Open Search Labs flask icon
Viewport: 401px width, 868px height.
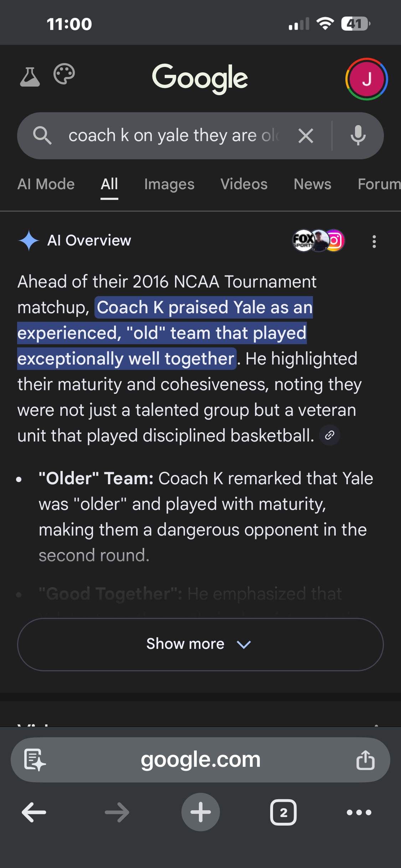click(x=30, y=77)
